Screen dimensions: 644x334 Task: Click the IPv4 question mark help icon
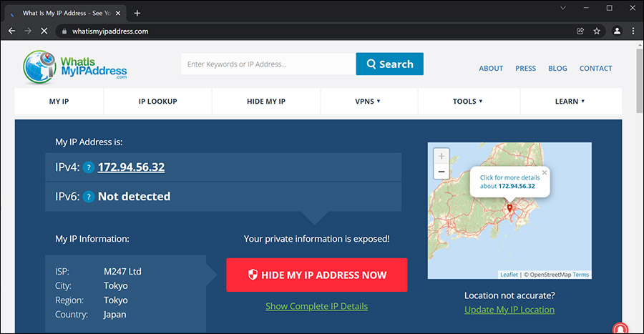coord(89,167)
